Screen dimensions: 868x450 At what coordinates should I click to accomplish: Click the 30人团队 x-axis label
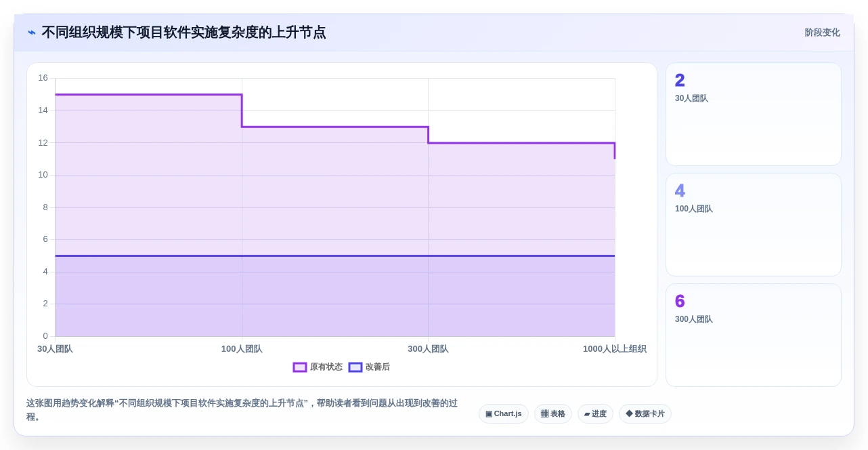point(55,349)
